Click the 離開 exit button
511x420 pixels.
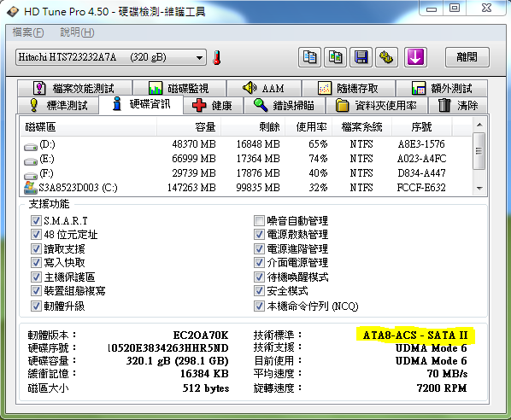click(x=467, y=57)
